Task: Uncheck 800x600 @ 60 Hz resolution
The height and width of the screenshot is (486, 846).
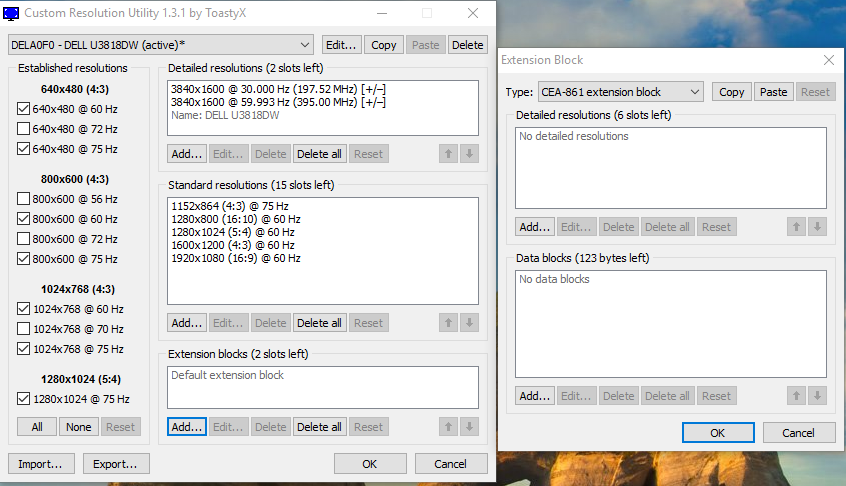Action: pyautogui.click(x=24, y=219)
